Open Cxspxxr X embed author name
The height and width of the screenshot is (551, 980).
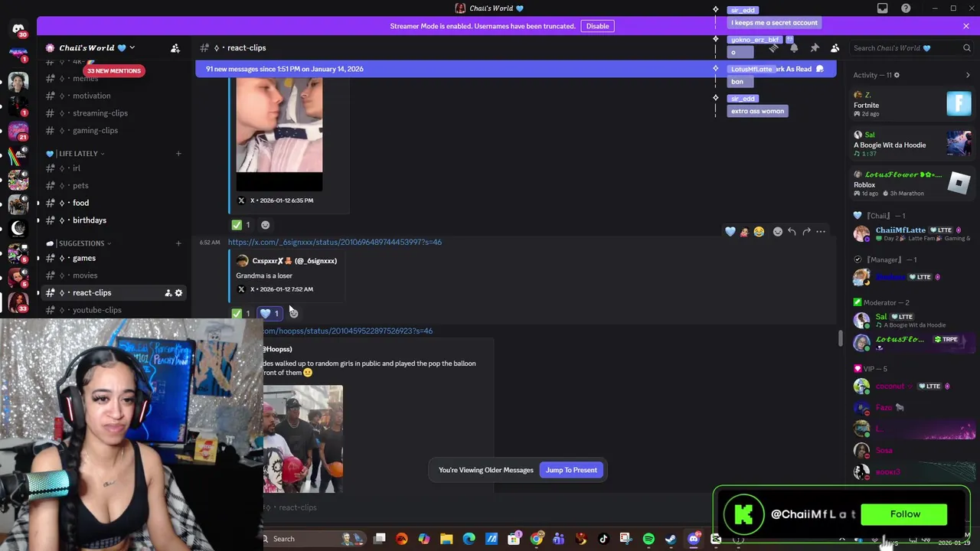(x=295, y=261)
